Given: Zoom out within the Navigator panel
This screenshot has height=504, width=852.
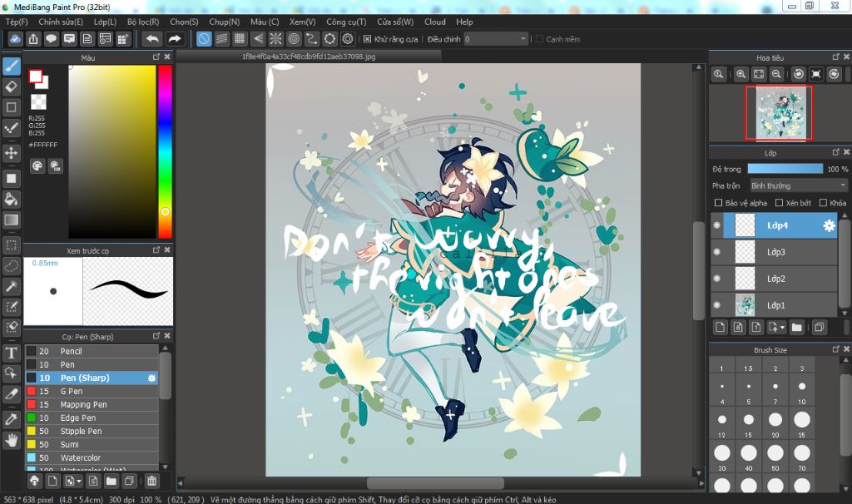Looking at the screenshot, I should [776, 74].
